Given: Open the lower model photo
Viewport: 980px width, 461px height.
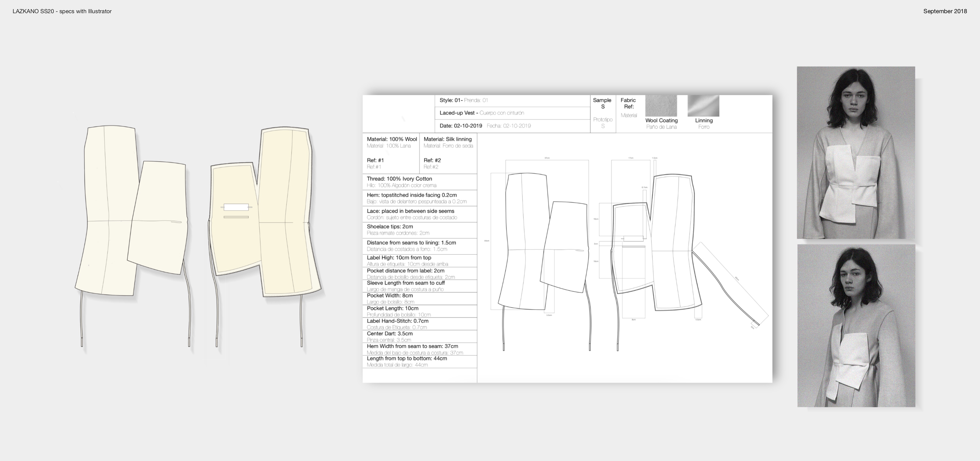Looking at the screenshot, I should point(856,326).
